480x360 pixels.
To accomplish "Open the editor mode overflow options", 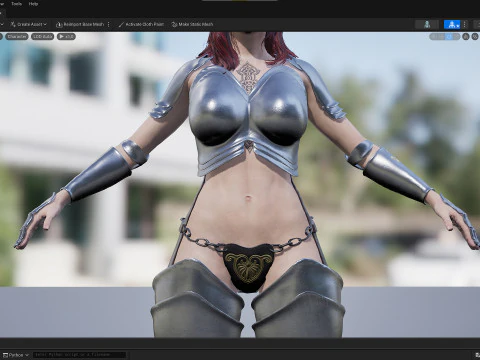I will pos(465,25).
